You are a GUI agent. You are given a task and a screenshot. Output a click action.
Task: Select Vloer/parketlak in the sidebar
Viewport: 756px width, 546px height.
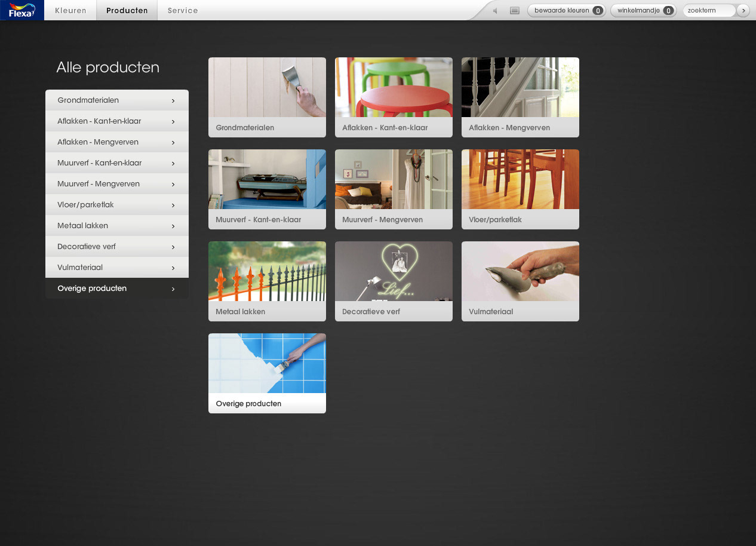point(117,205)
